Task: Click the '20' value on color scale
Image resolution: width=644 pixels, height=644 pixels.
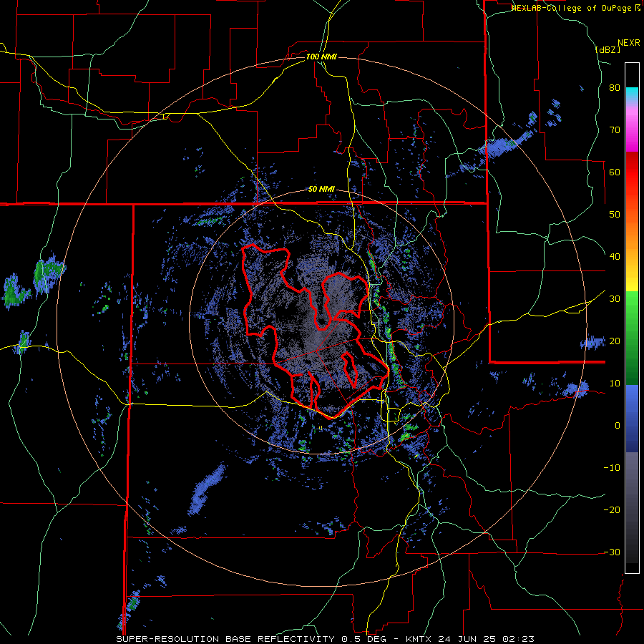Action: point(615,341)
